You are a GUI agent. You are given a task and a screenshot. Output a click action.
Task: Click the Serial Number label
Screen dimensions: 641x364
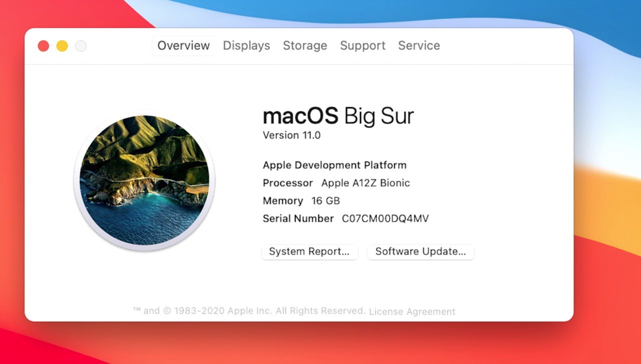coord(298,218)
